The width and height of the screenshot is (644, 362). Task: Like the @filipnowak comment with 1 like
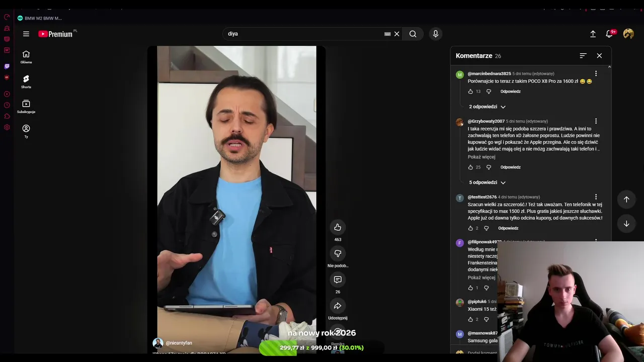(470, 288)
